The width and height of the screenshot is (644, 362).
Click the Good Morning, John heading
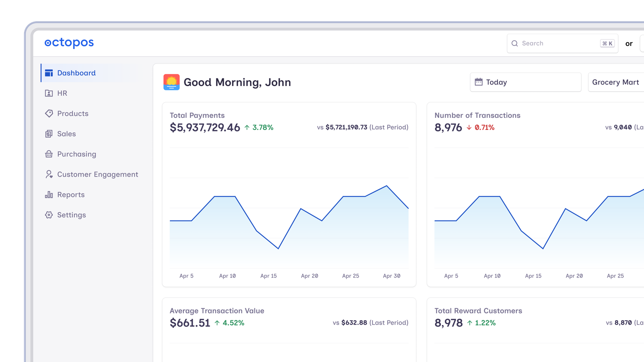[237, 82]
